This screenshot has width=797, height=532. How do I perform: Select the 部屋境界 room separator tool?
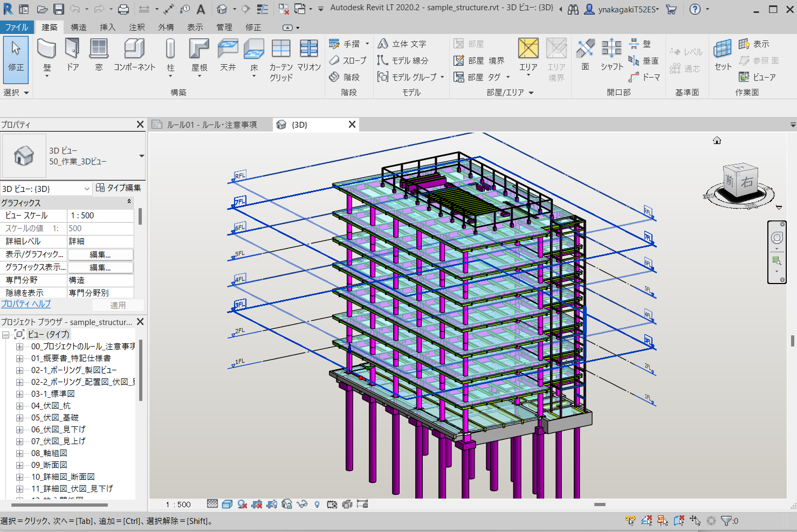[x=479, y=60]
